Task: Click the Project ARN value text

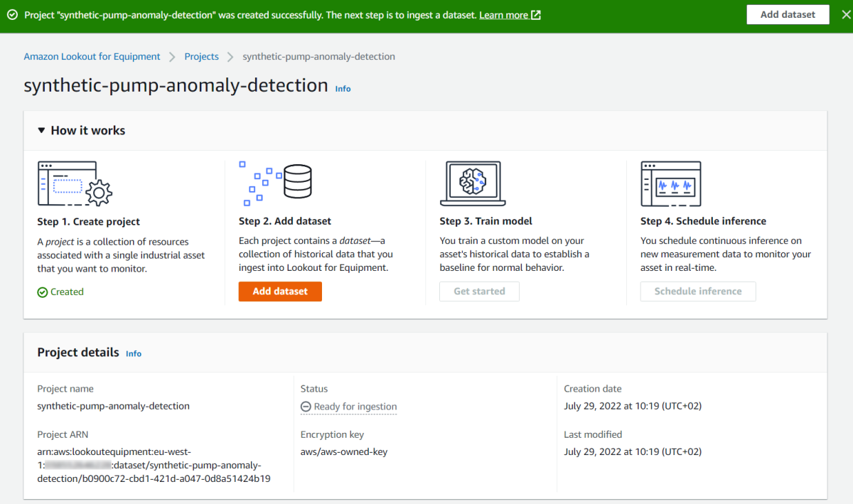Action: pos(154,465)
